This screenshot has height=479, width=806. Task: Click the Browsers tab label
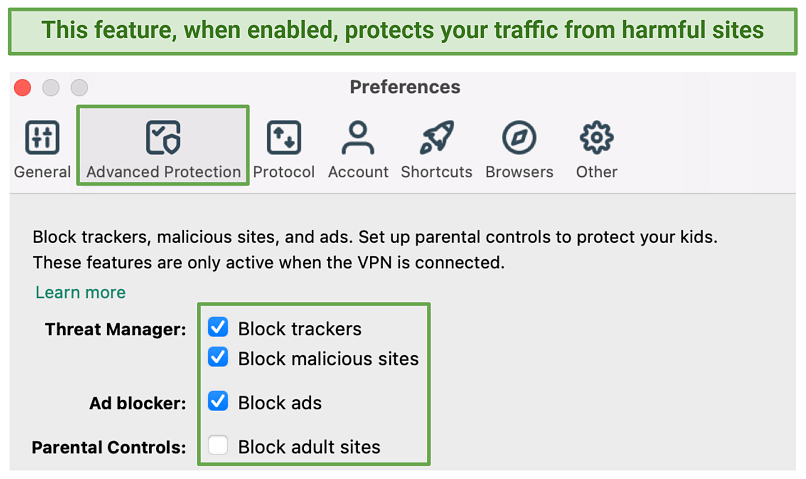click(519, 172)
